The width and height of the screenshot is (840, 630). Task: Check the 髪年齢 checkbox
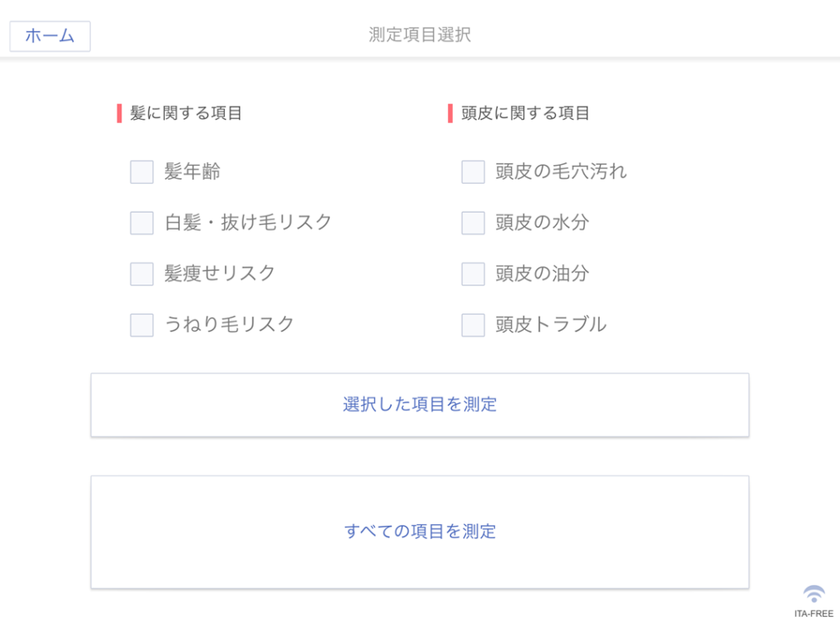tap(142, 172)
